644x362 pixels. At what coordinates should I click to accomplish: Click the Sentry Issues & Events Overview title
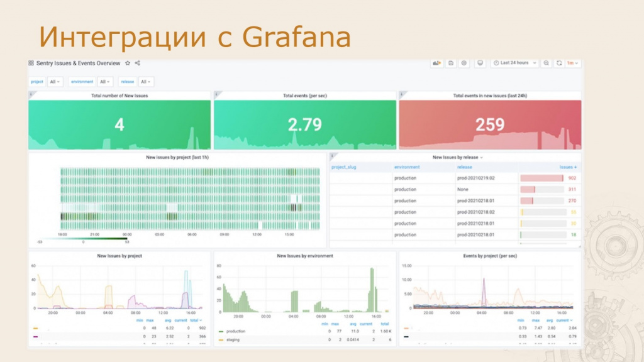(78, 63)
